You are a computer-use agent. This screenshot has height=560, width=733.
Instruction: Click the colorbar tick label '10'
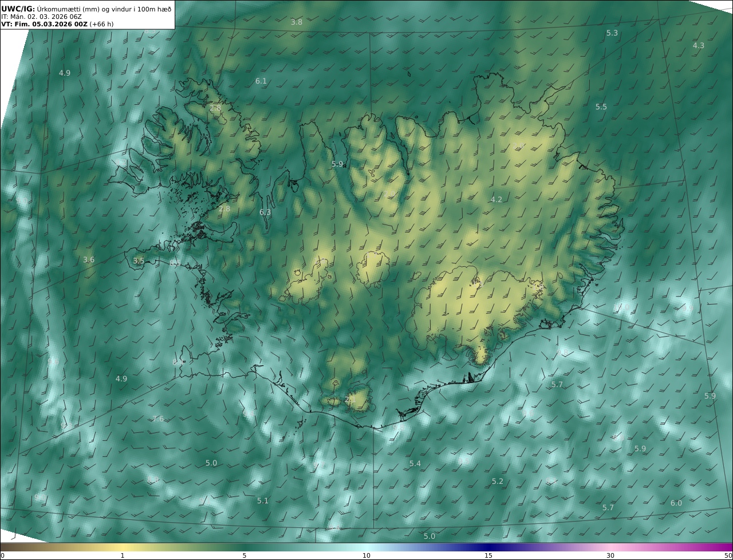(366, 555)
